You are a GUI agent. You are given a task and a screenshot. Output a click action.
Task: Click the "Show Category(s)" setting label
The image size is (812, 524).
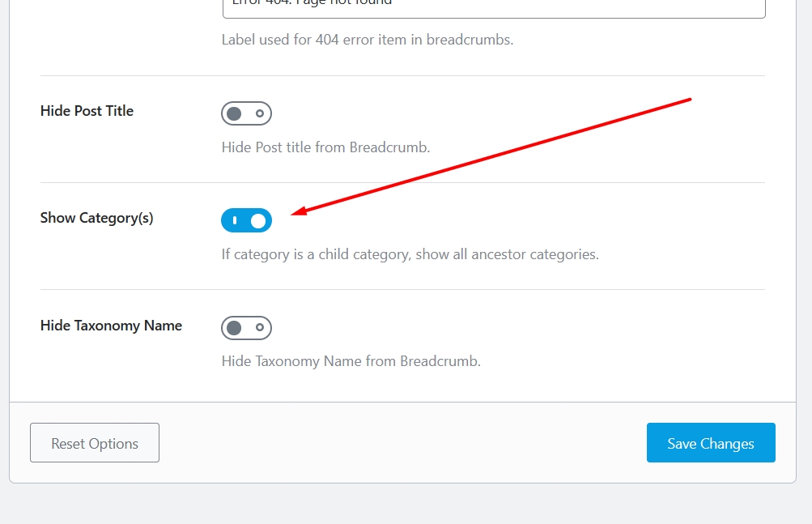tap(96, 218)
